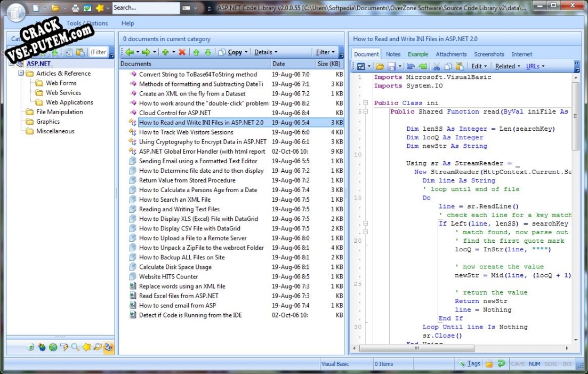Cut code using the scissors icon
Viewport: 588px width, 374px height.
(x=437, y=66)
